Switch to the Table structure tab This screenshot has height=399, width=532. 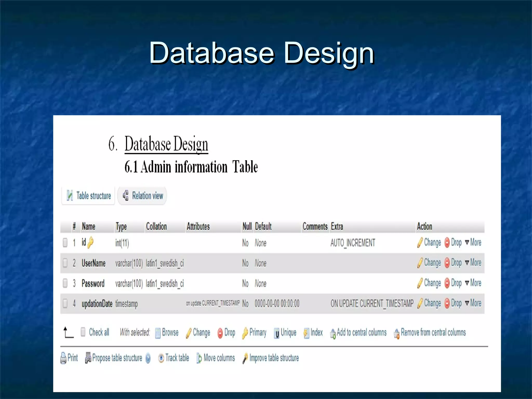click(89, 196)
